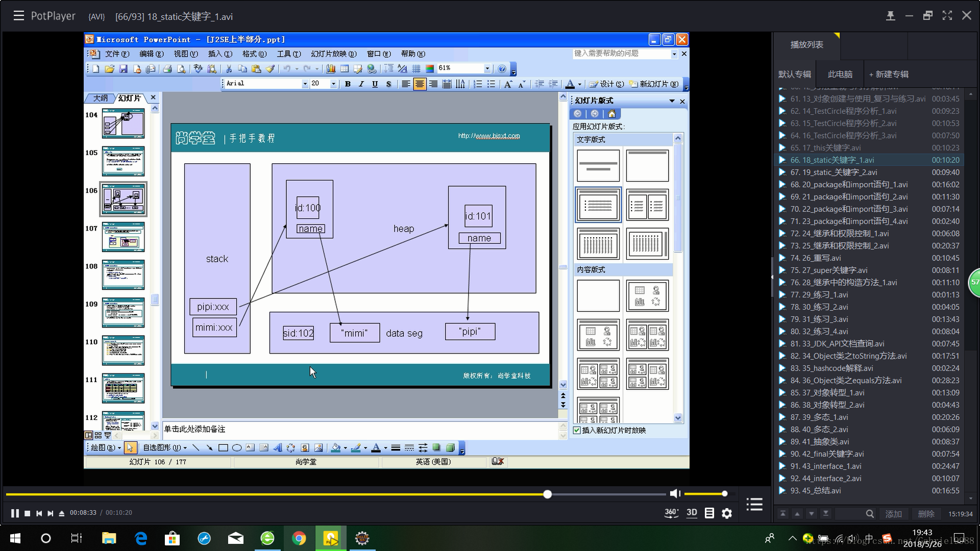The image size is (980, 551).
Task: Toggle the playlist panel icon
Action: (x=754, y=505)
